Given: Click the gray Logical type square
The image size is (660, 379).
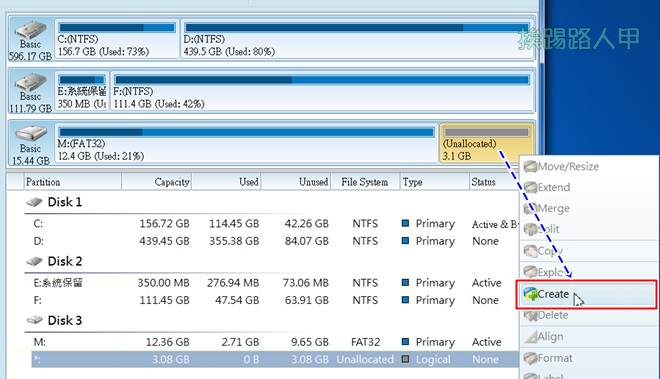Looking at the screenshot, I should 405,359.
